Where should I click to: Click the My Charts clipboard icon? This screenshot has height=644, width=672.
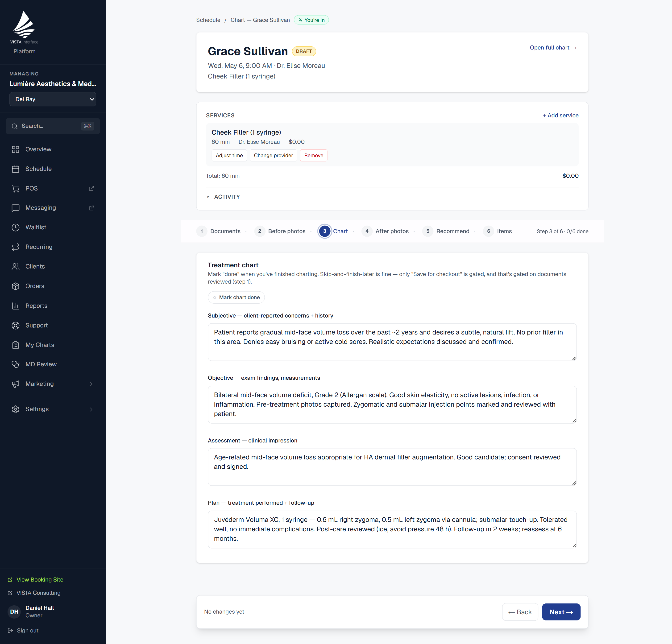15,345
